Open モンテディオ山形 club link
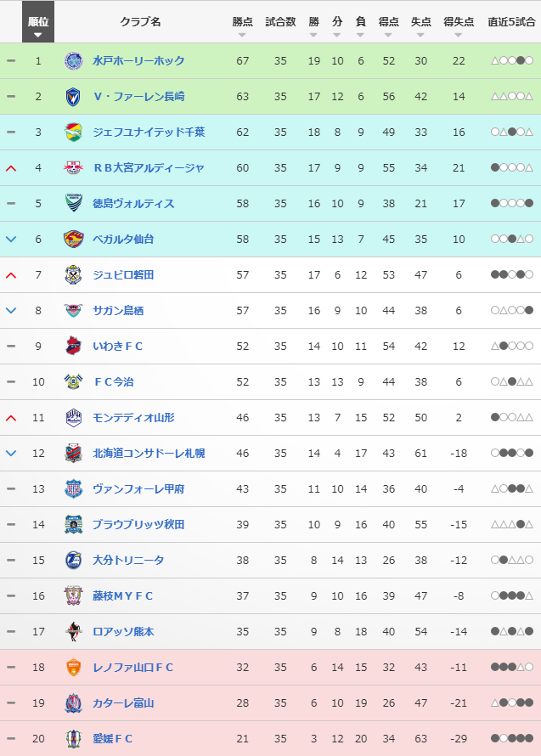The image size is (541, 756). coord(136,418)
